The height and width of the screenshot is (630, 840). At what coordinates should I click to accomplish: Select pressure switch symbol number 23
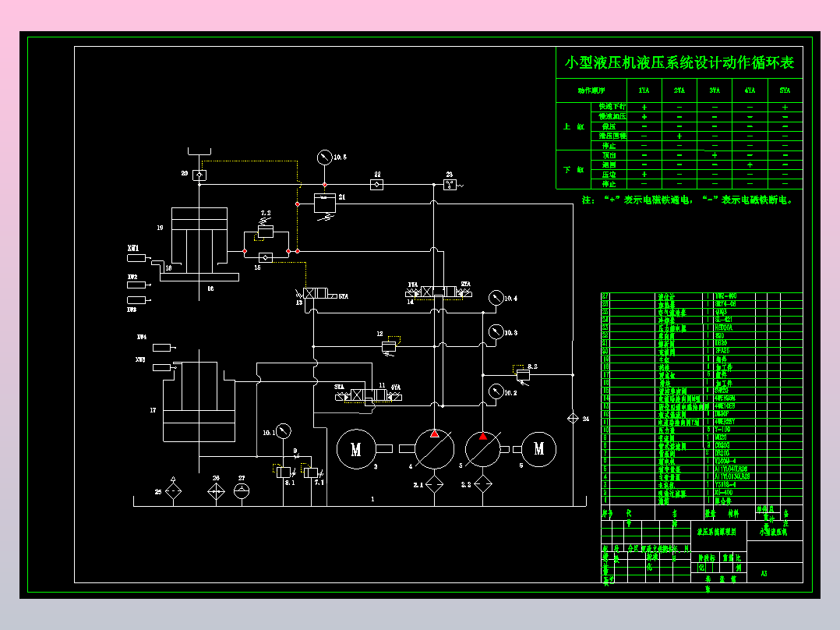coord(450,185)
